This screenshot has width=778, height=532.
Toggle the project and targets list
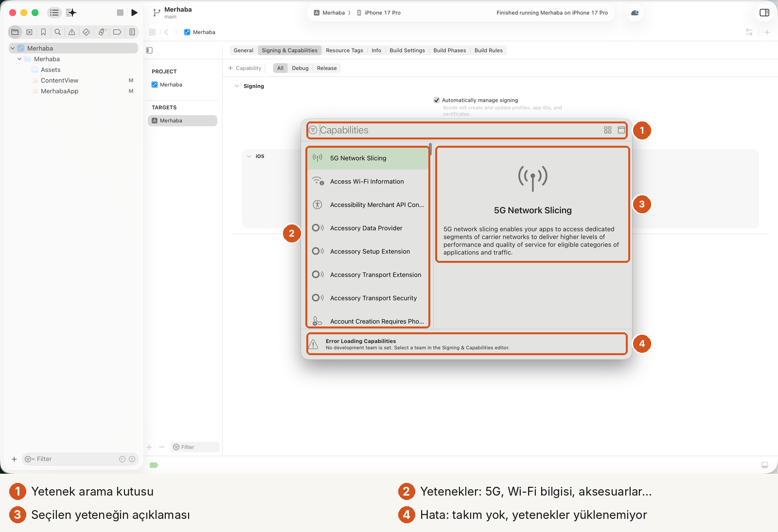[149, 50]
